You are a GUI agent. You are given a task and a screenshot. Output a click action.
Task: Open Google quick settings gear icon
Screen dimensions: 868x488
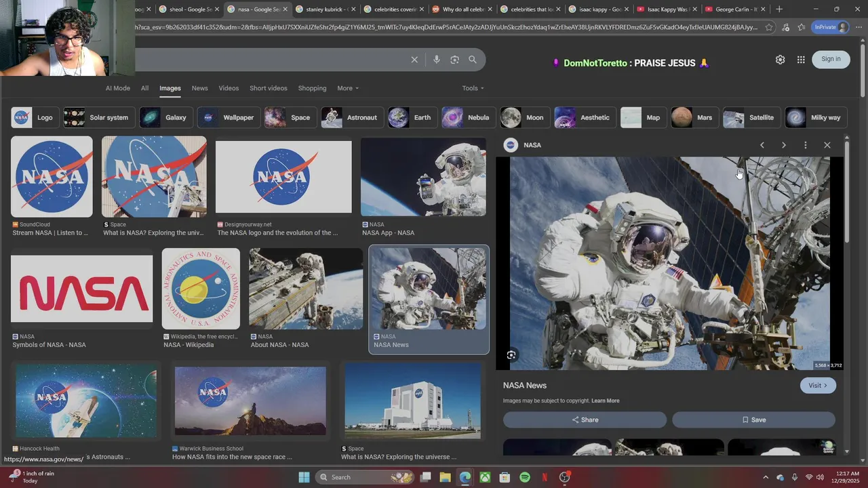click(780, 60)
